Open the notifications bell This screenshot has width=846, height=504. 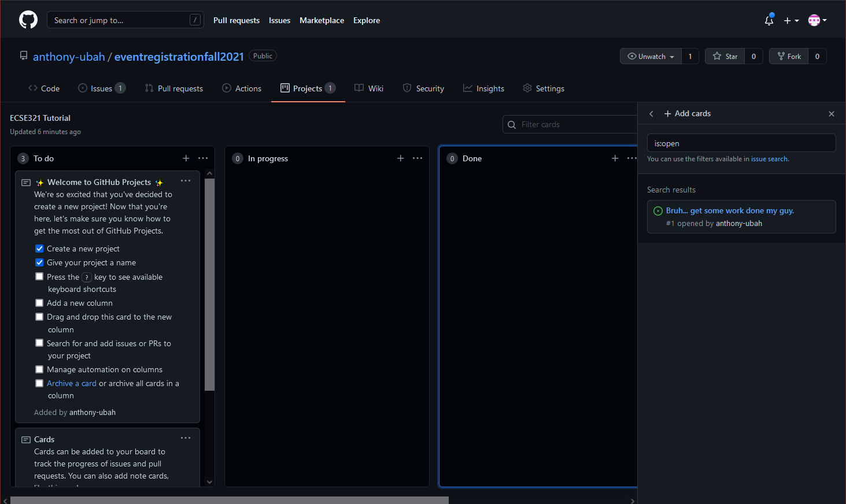point(769,20)
